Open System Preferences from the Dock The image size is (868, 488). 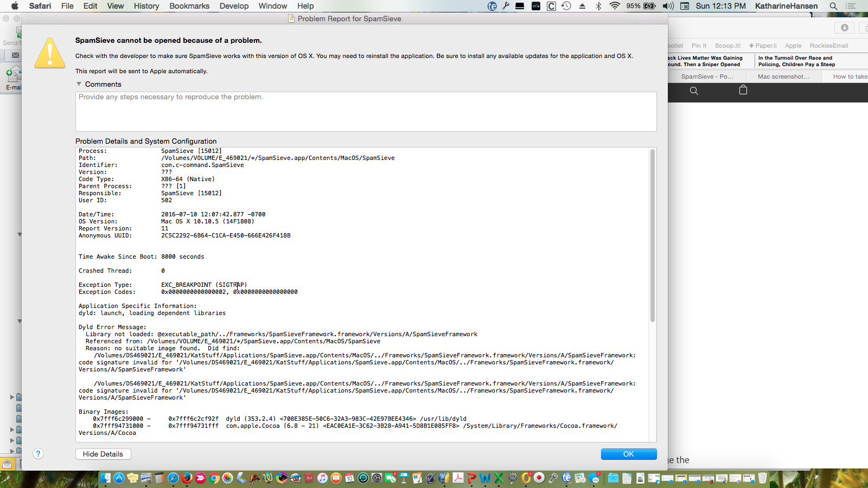pos(376,478)
